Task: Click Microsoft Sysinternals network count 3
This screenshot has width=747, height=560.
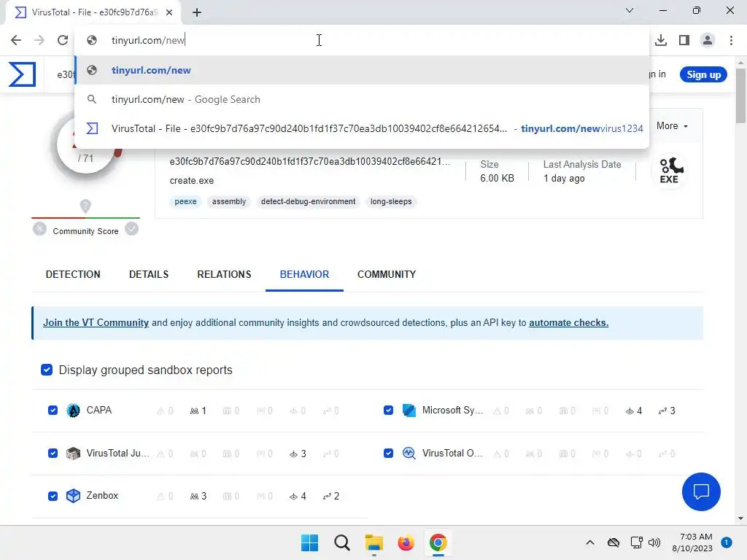Action: pyautogui.click(x=667, y=411)
